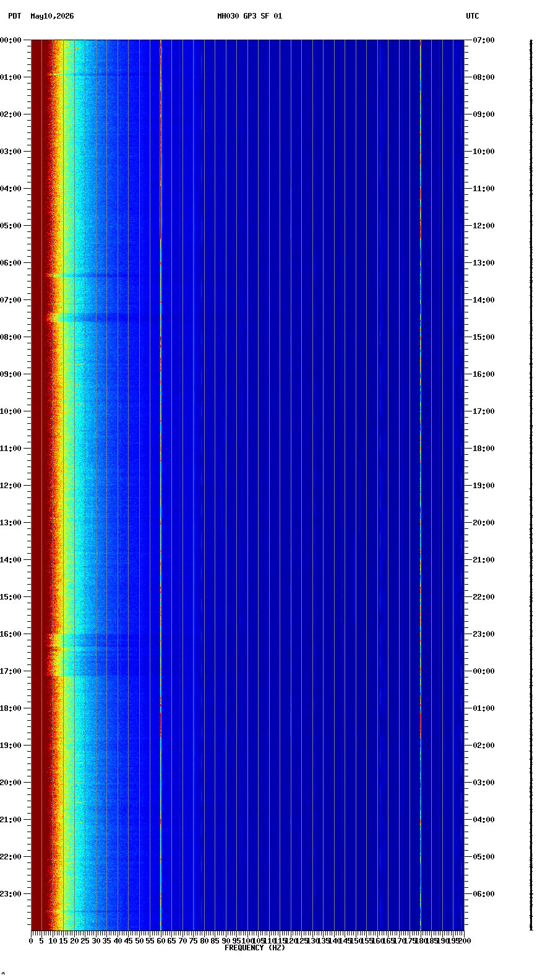Click the 09:00 PDT time label
Viewport: 558px width, 980px height.
tap(11, 374)
